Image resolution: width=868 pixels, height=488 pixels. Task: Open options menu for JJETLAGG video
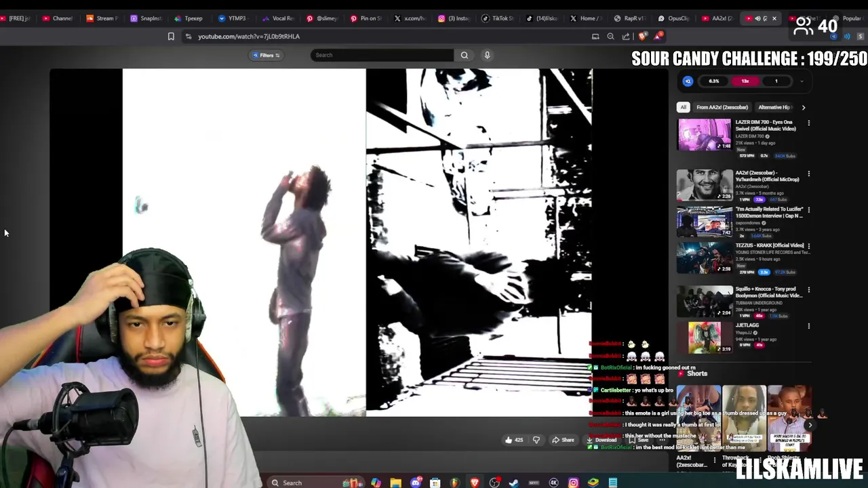point(808,326)
